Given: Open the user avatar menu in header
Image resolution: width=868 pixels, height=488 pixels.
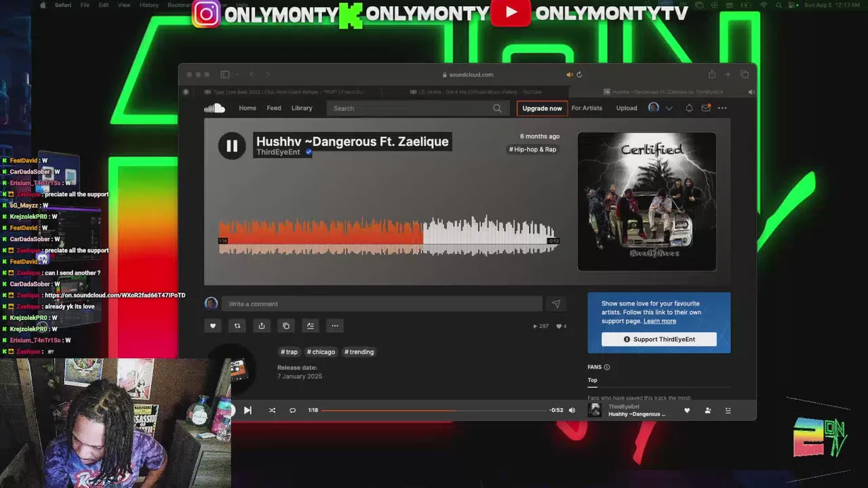Looking at the screenshot, I should click(x=654, y=108).
